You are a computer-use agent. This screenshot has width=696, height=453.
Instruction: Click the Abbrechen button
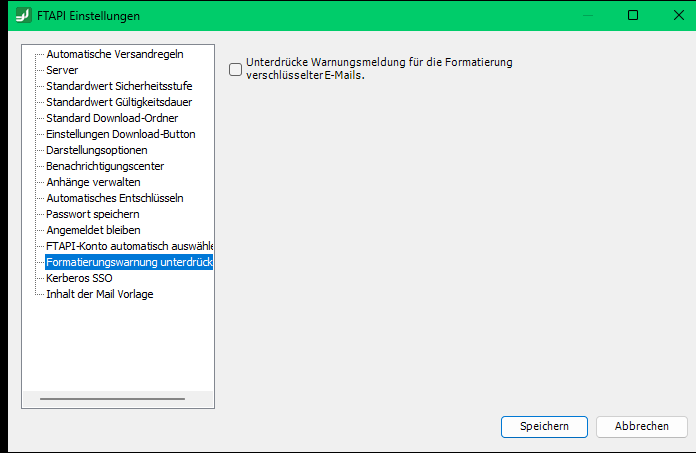pos(641,426)
